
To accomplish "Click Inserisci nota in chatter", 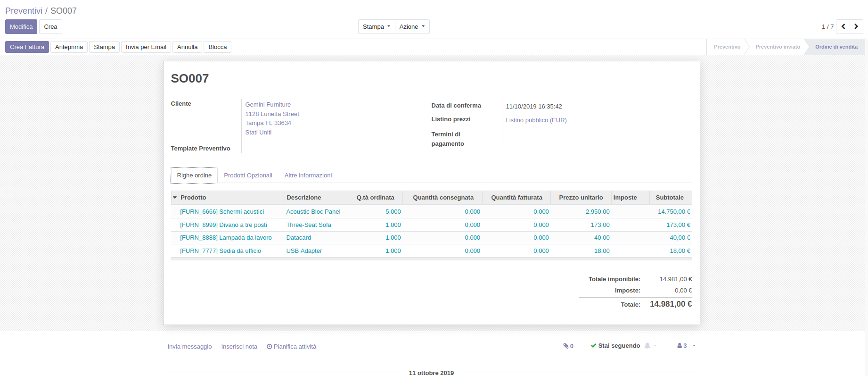I will coord(239,347).
